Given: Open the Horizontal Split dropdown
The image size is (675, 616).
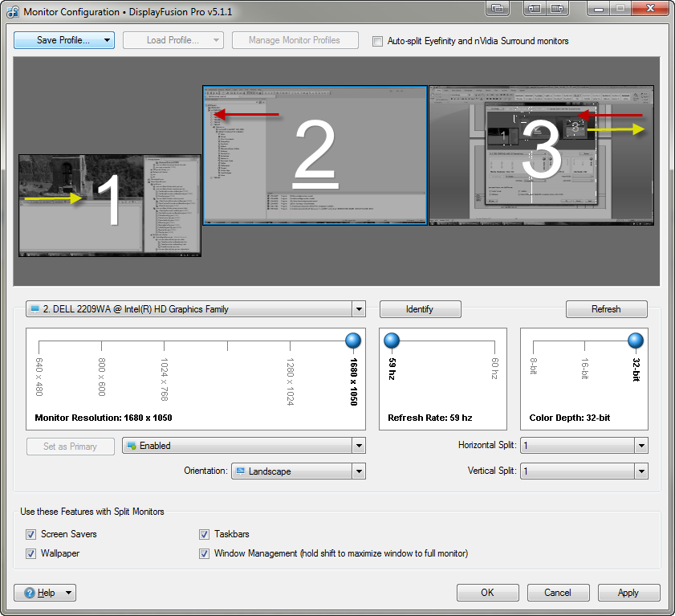Looking at the screenshot, I should point(584,446).
